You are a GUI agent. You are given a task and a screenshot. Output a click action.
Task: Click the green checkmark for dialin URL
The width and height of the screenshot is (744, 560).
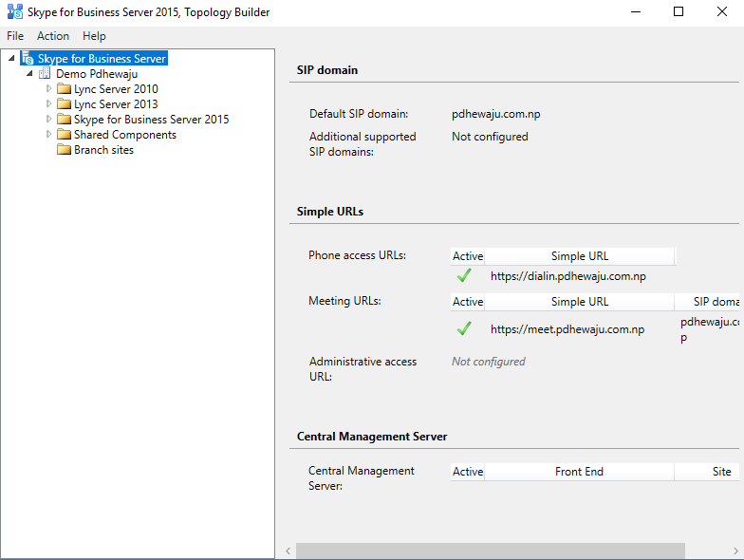coord(464,275)
